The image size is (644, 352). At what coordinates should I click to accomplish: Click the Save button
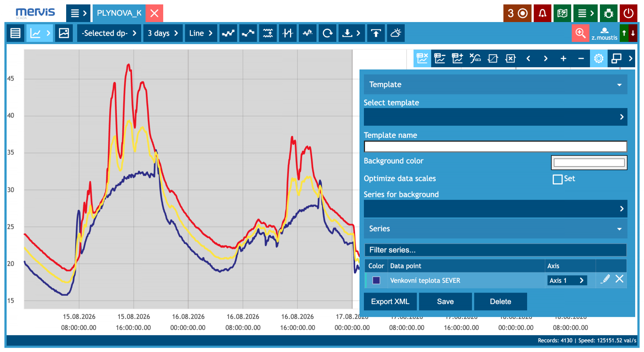coord(446,302)
